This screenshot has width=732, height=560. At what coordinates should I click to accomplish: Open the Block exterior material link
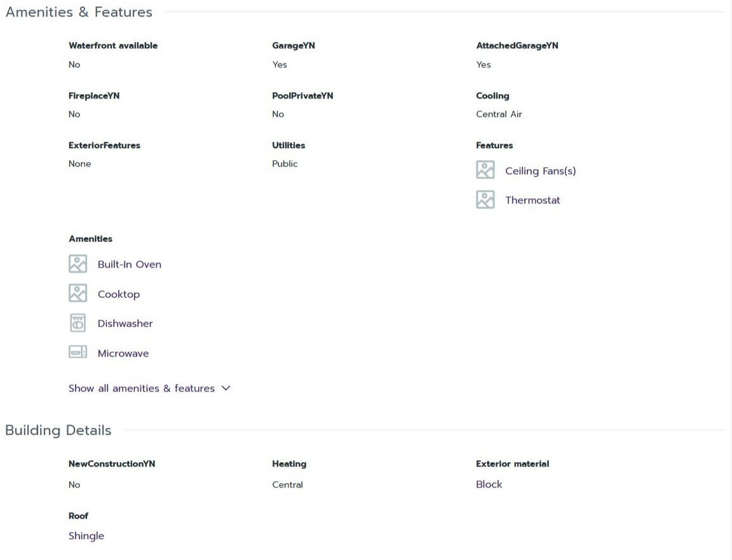489,484
